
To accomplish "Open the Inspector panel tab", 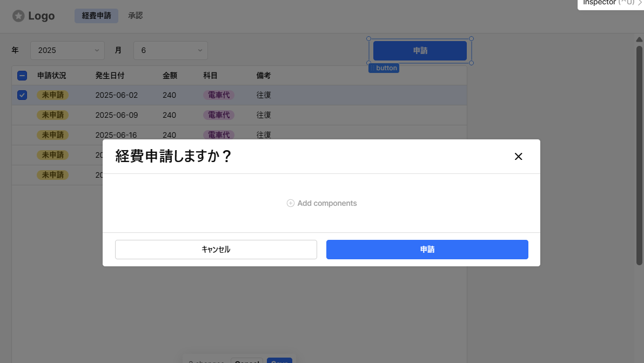I will pyautogui.click(x=611, y=3).
